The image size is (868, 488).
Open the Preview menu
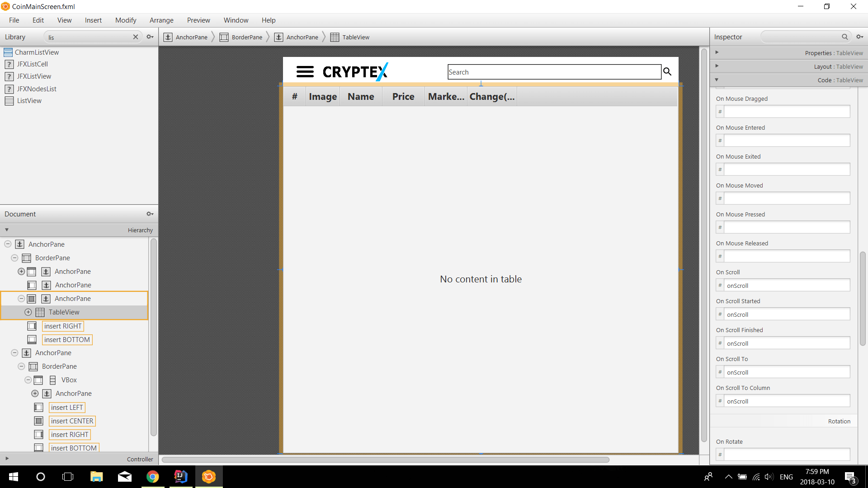click(x=198, y=20)
